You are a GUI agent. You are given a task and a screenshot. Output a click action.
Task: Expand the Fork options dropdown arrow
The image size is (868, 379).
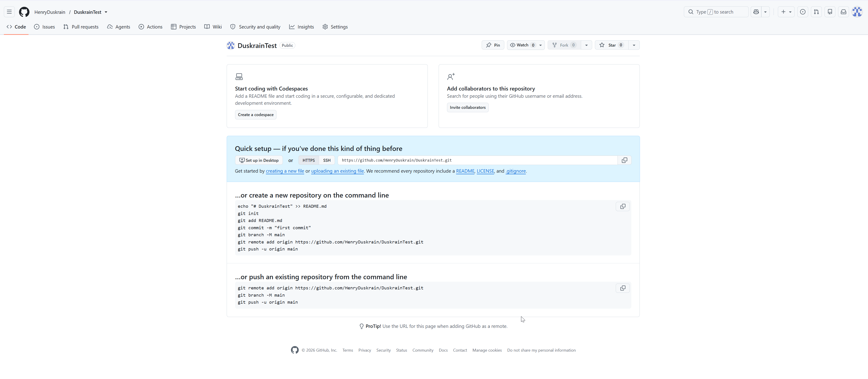point(587,45)
